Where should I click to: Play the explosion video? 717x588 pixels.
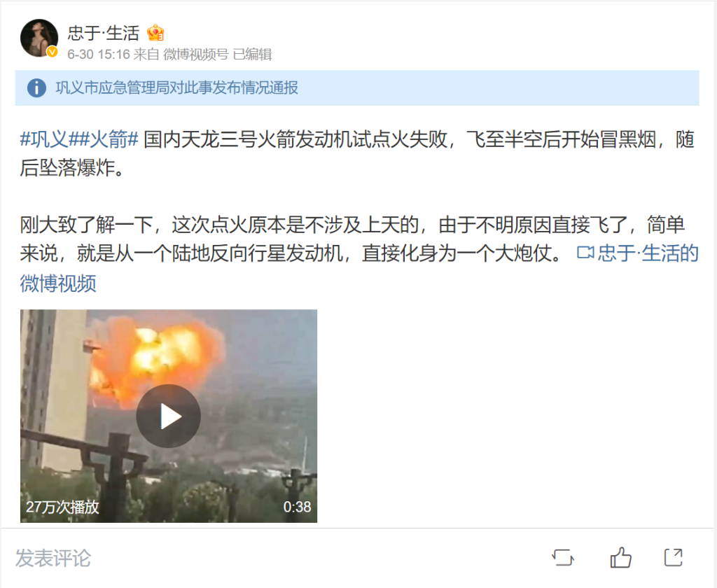(168, 416)
